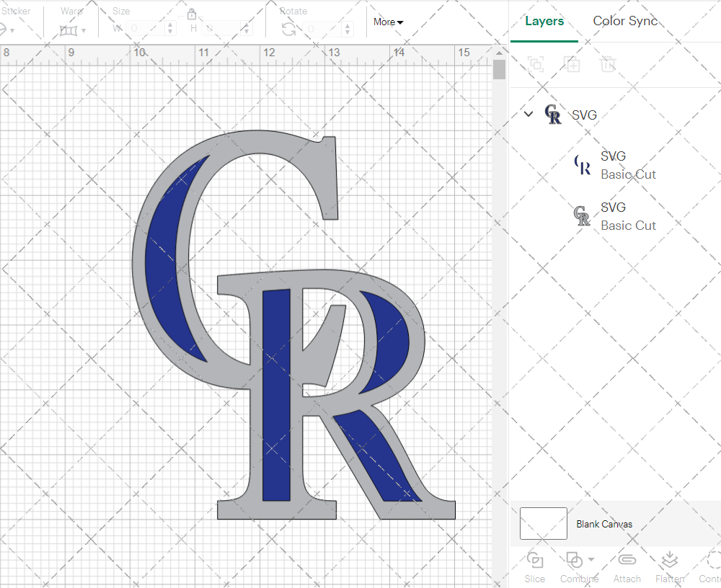Click the height H input field
This screenshot has width=721, height=588.
pyautogui.click(x=221, y=29)
